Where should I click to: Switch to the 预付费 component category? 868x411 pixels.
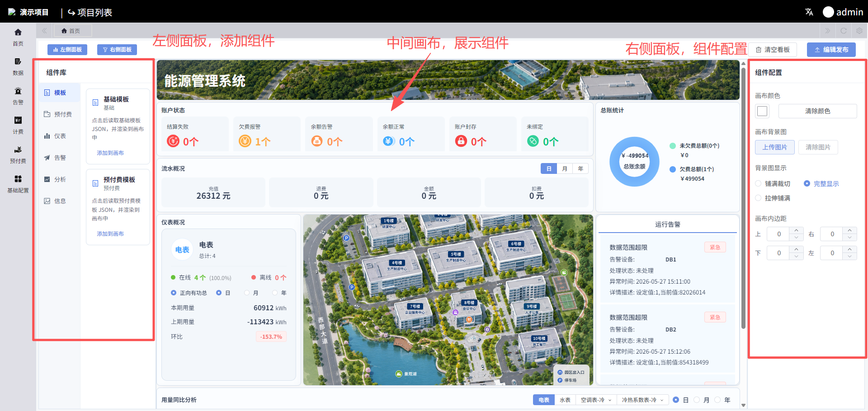59,114
